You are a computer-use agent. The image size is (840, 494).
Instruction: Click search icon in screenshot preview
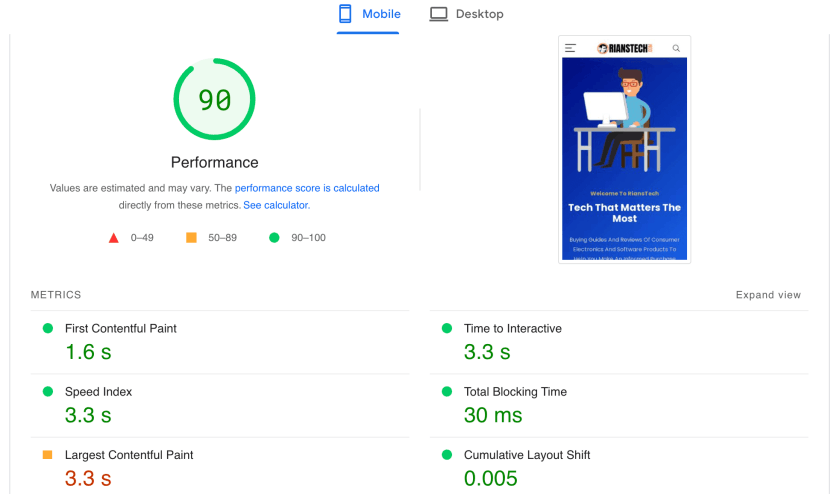pyautogui.click(x=676, y=48)
